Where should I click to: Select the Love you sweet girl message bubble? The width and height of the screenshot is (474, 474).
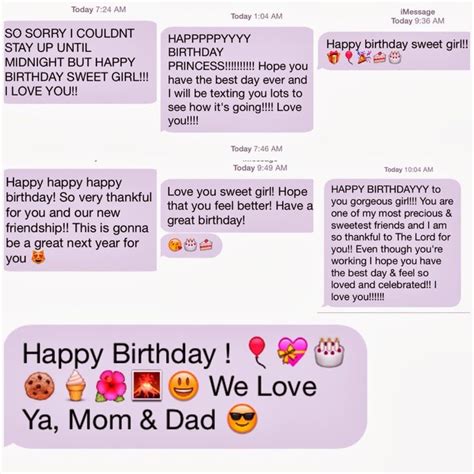coord(237,206)
